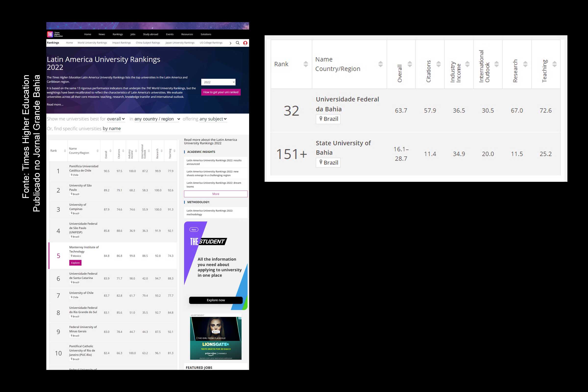Click 'by name' search link
Image resolution: width=588 pixels, height=392 pixels.
[111, 128]
